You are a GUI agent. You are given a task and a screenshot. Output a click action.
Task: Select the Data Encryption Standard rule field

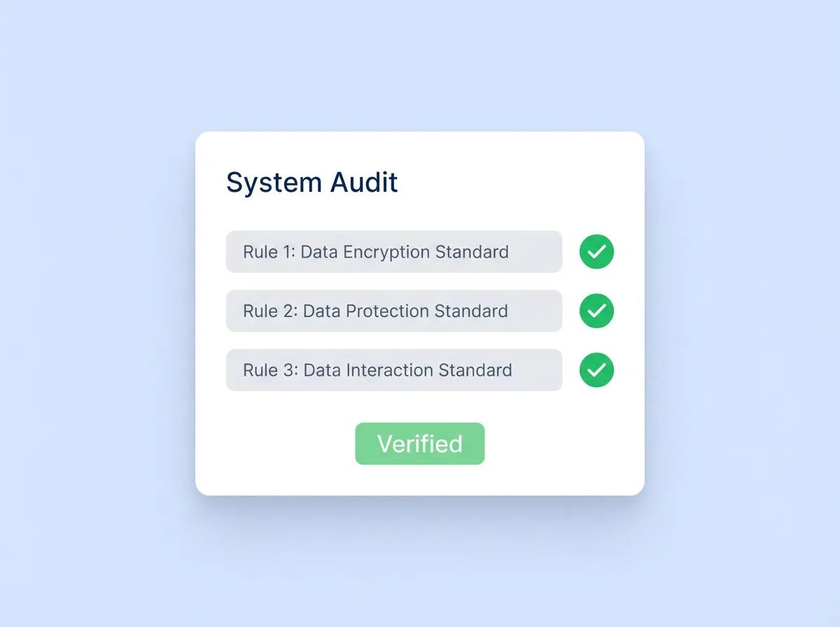pyautogui.click(x=393, y=252)
